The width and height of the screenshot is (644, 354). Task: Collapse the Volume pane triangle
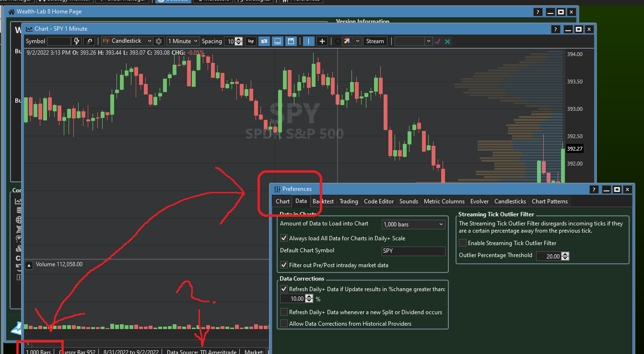[x=29, y=265]
